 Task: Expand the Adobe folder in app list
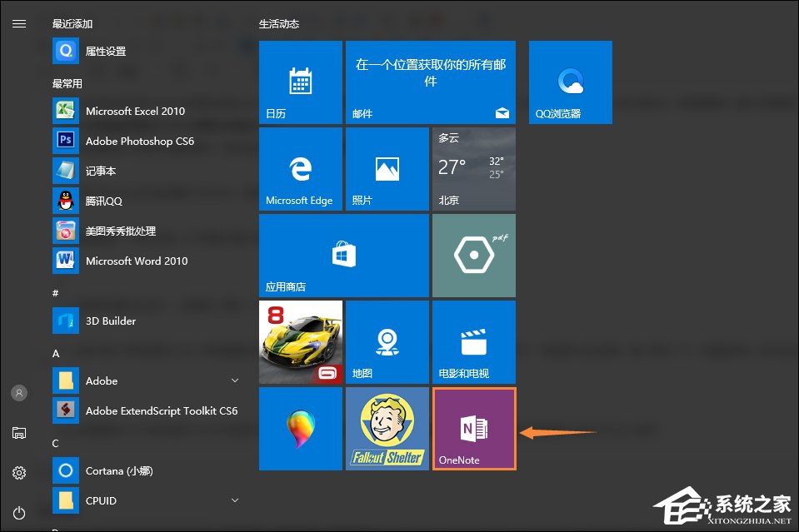tap(102, 380)
